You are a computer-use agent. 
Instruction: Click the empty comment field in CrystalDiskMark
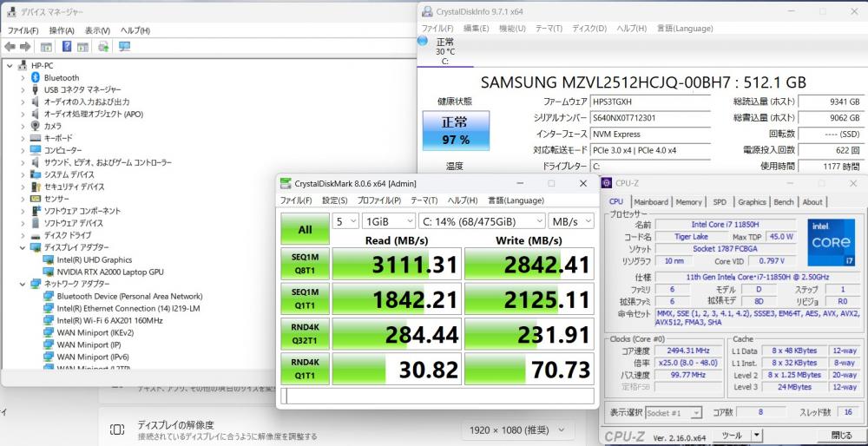[x=437, y=397]
